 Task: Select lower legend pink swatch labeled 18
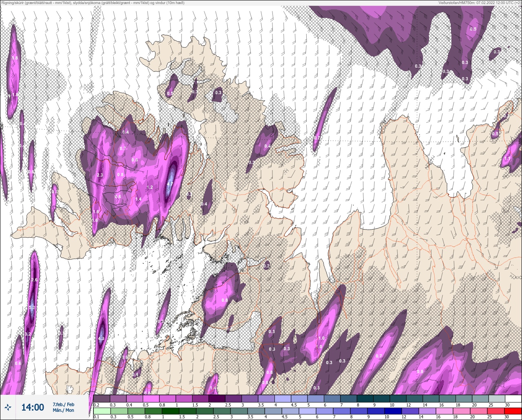(462, 411)
